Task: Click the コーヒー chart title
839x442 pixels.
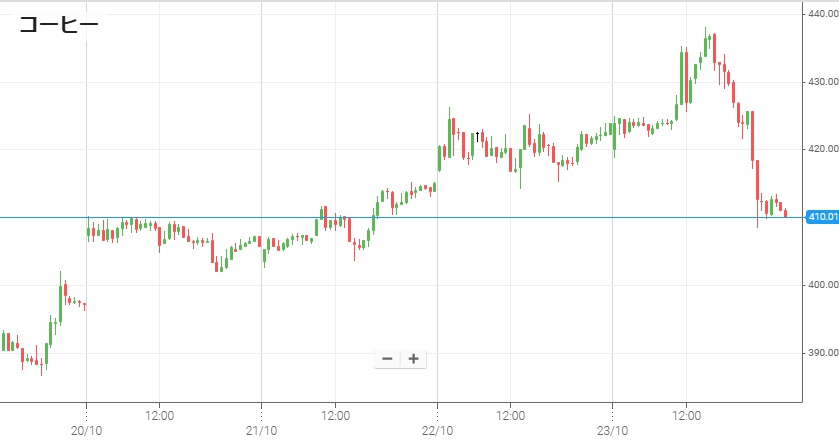Action: [59, 27]
